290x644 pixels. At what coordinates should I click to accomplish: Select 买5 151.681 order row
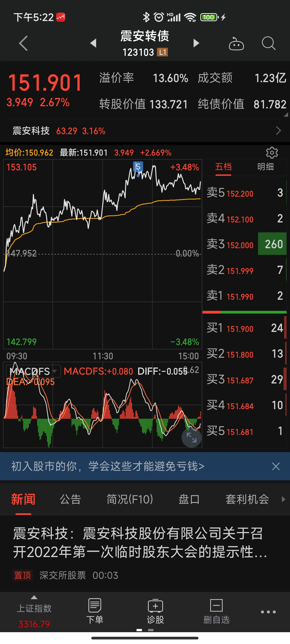pyautogui.click(x=244, y=431)
